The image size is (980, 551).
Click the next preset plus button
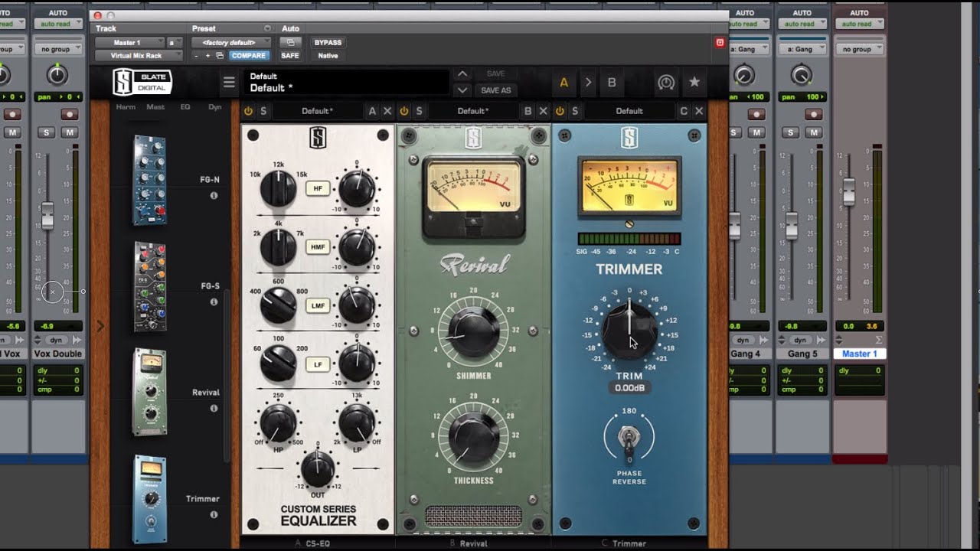tap(207, 56)
